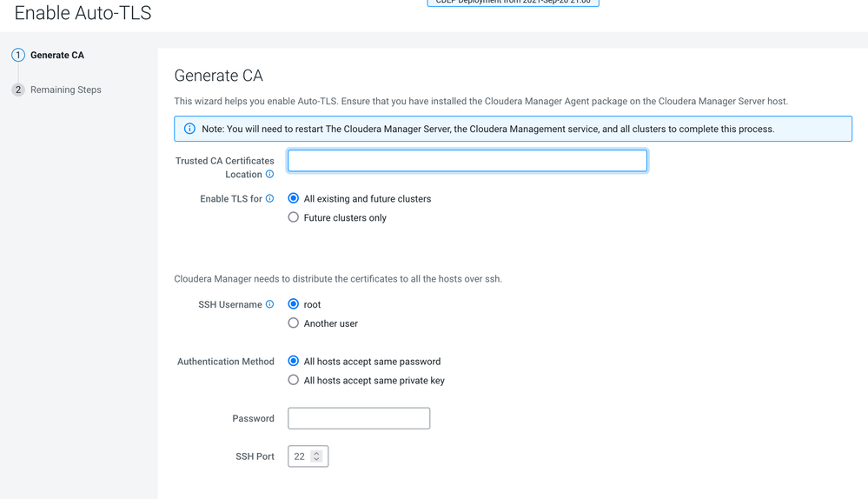Select Future clusters only option

[x=294, y=217]
